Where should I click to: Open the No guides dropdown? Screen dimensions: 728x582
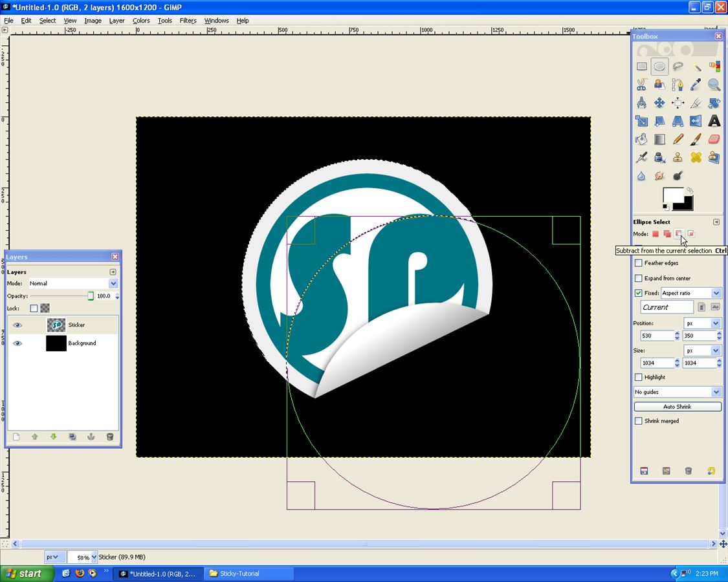[x=678, y=392]
